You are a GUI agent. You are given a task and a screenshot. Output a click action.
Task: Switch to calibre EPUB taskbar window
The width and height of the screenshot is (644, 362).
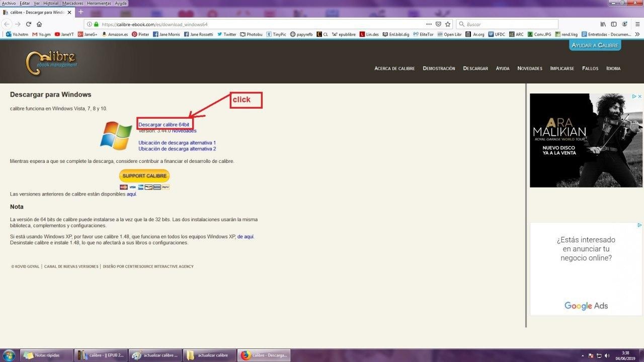coord(101,355)
